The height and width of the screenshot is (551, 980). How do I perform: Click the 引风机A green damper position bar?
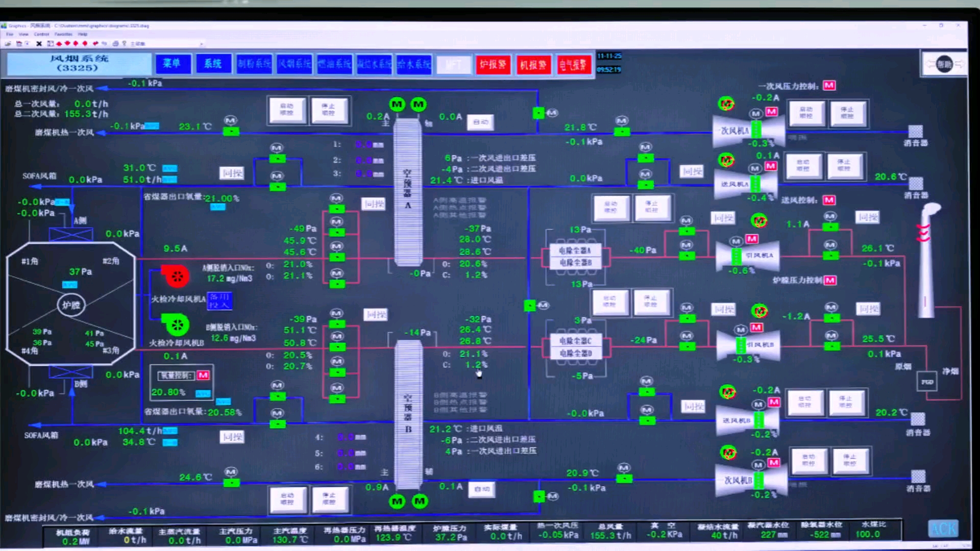[736, 257]
